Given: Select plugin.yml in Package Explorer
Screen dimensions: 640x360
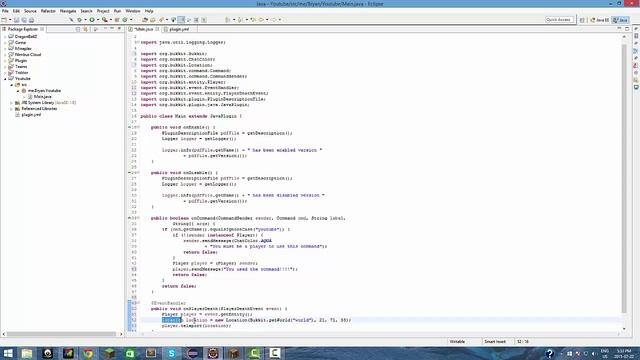Looking at the screenshot, I should (31, 115).
